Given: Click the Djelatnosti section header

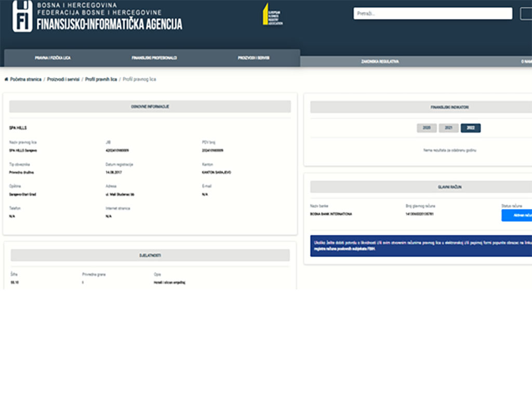Looking at the screenshot, I should (x=150, y=255).
